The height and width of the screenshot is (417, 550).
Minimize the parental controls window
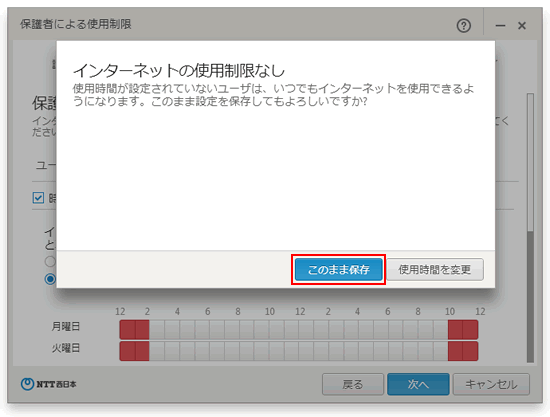501,26
